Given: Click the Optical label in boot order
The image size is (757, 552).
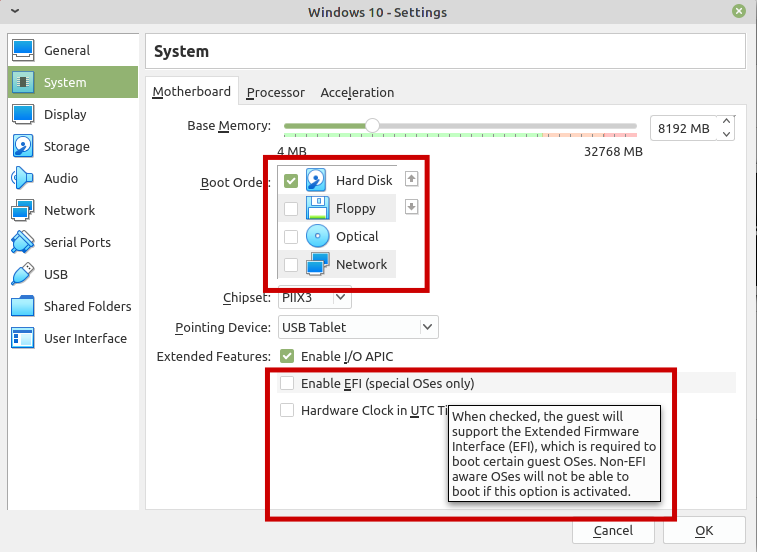Looking at the screenshot, I should click(357, 237).
